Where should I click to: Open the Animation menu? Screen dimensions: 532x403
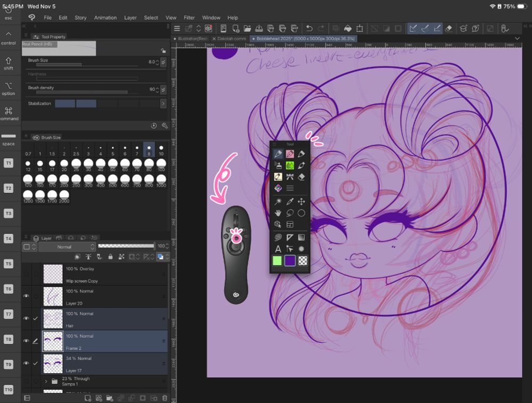click(x=105, y=18)
